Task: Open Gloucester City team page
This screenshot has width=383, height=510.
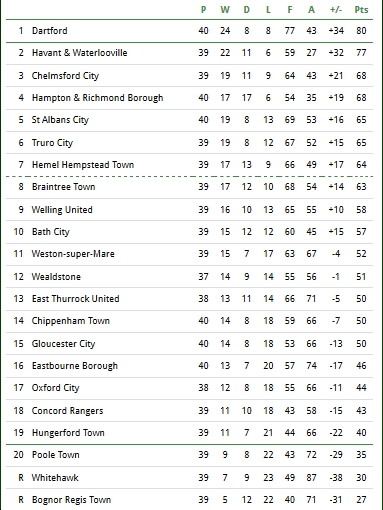Action: 63,344
